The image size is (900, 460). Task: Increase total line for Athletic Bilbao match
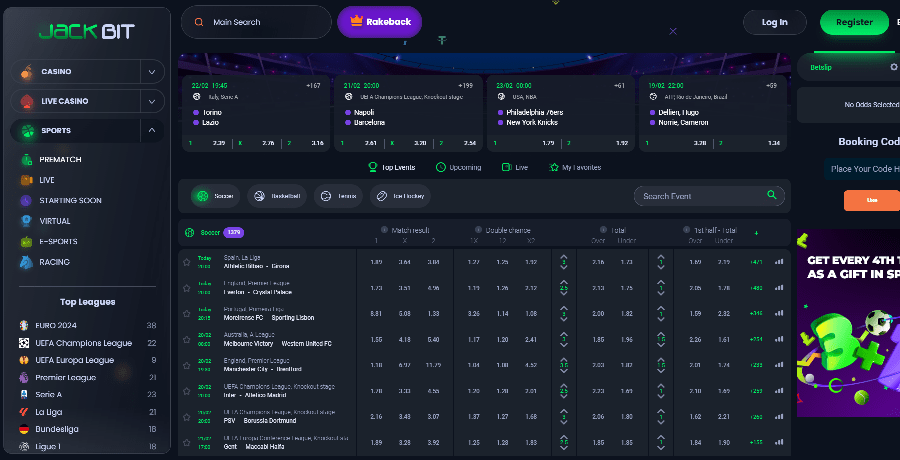563,257
